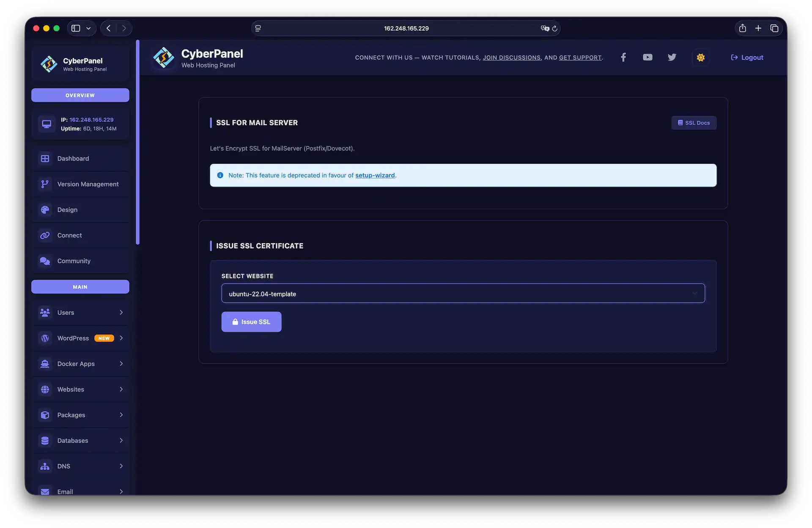Open the settings gear in the header
The height and width of the screenshot is (528, 812).
coord(700,57)
